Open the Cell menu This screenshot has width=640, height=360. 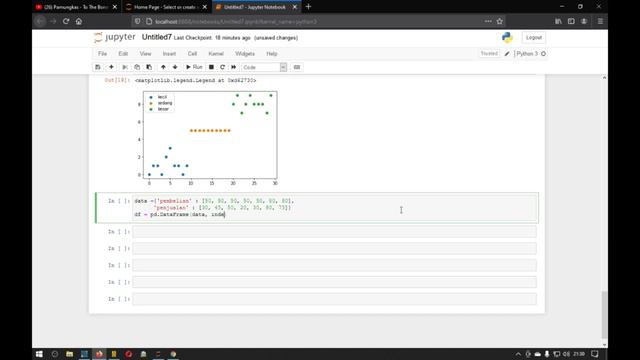coord(192,53)
